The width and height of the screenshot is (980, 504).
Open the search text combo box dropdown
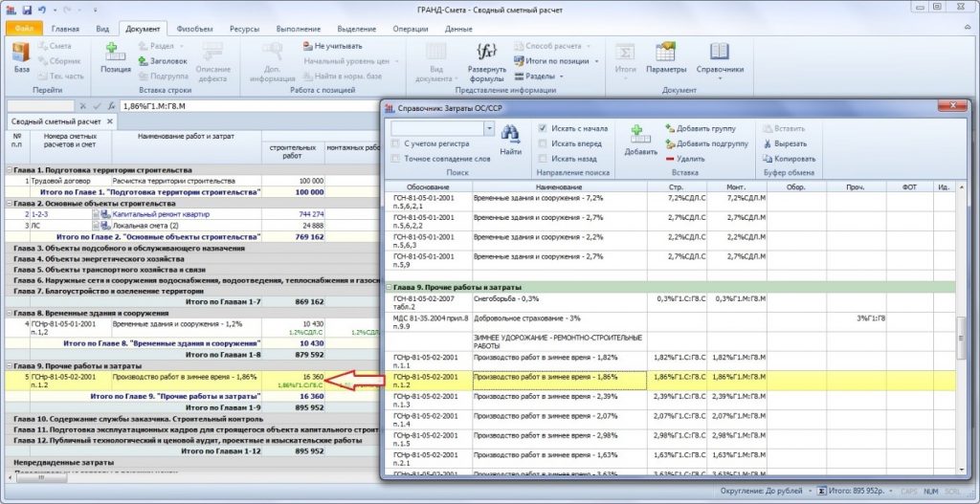pos(489,127)
